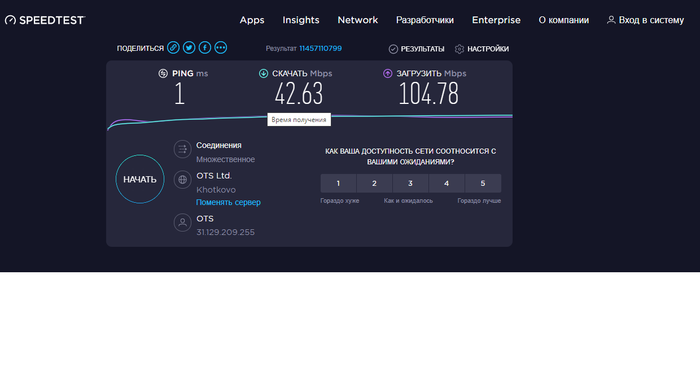Share the result on Facebook
The height and width of the screenshot is (366, 700).
coord(205,48)
